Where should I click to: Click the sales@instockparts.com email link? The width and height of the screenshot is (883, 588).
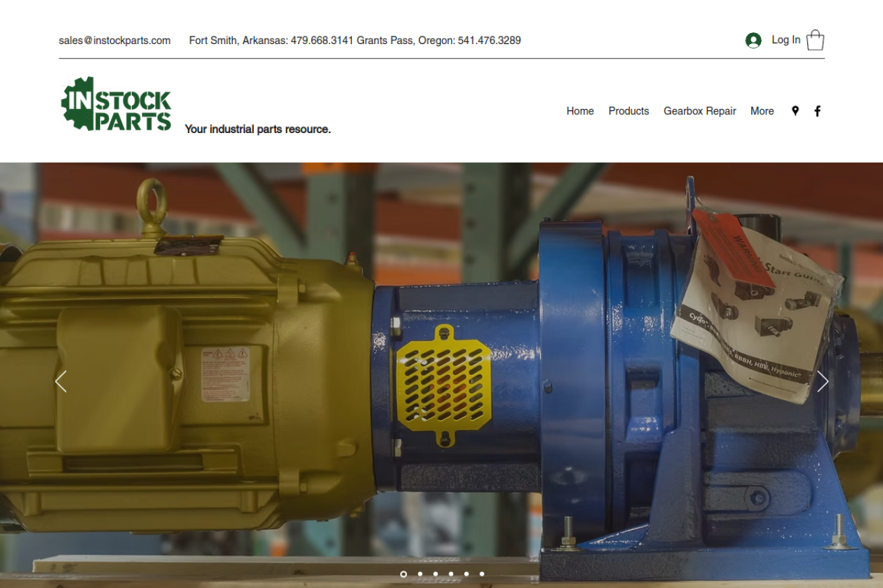[x=115, y=41]
